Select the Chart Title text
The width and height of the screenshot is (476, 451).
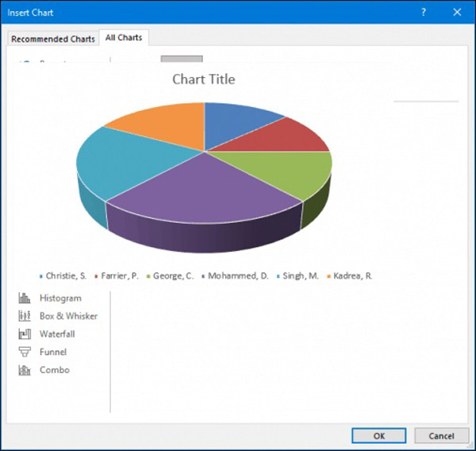click(x=204, y=79)
